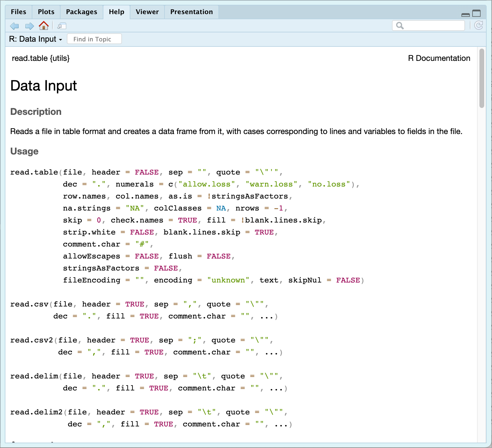Click 'read.delim2' in the usage code
Screen dimensions: 492x448
[x=37, y=412]
